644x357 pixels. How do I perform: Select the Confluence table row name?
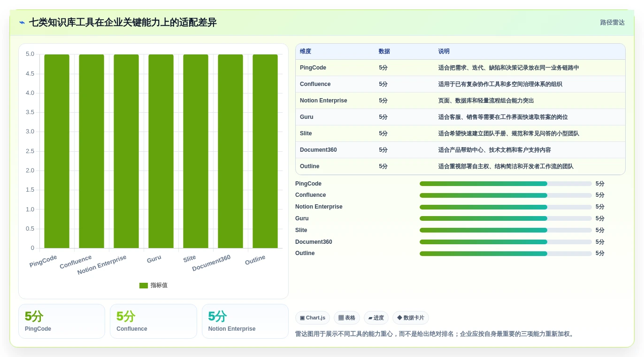coord(315,84)
